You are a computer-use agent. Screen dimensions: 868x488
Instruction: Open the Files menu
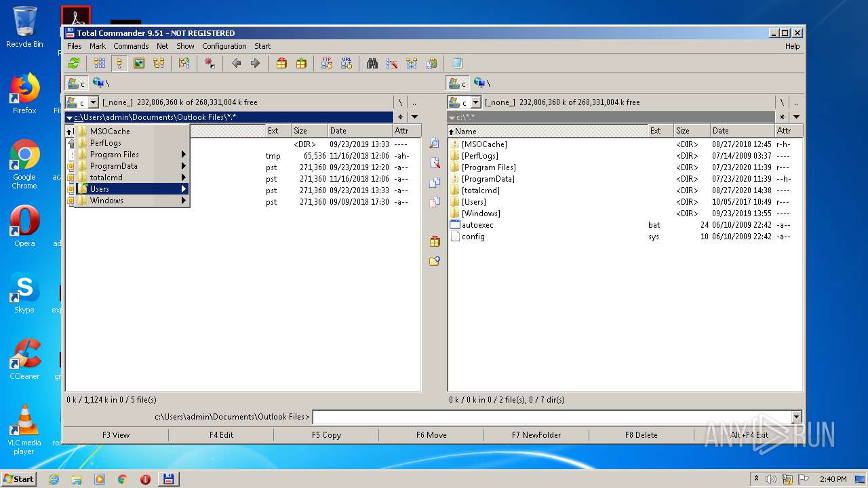pos(75,46)
